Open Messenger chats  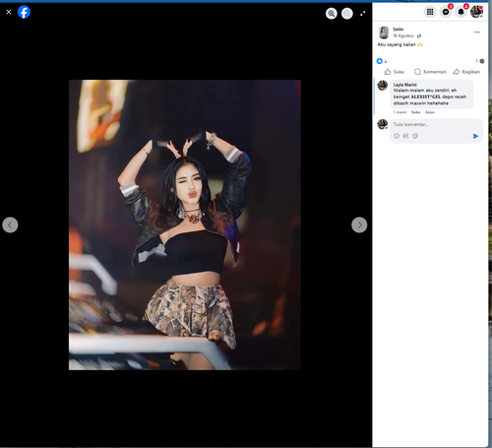446,12
